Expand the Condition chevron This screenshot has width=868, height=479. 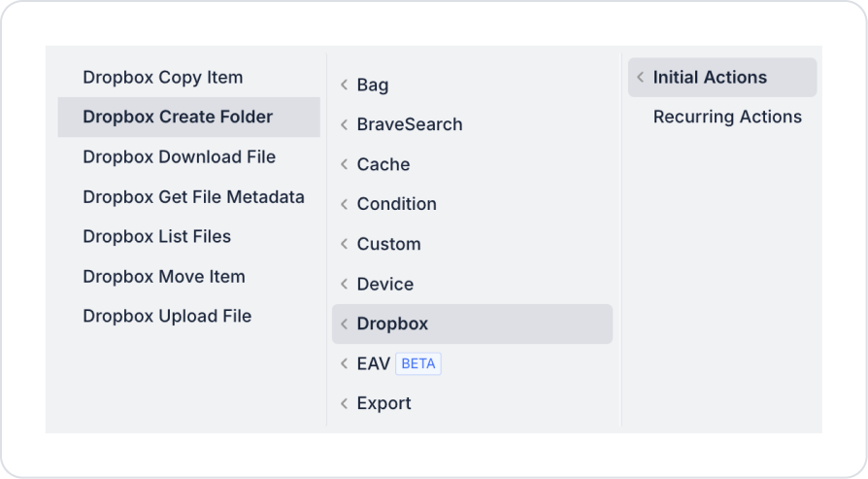click(344, 204)
